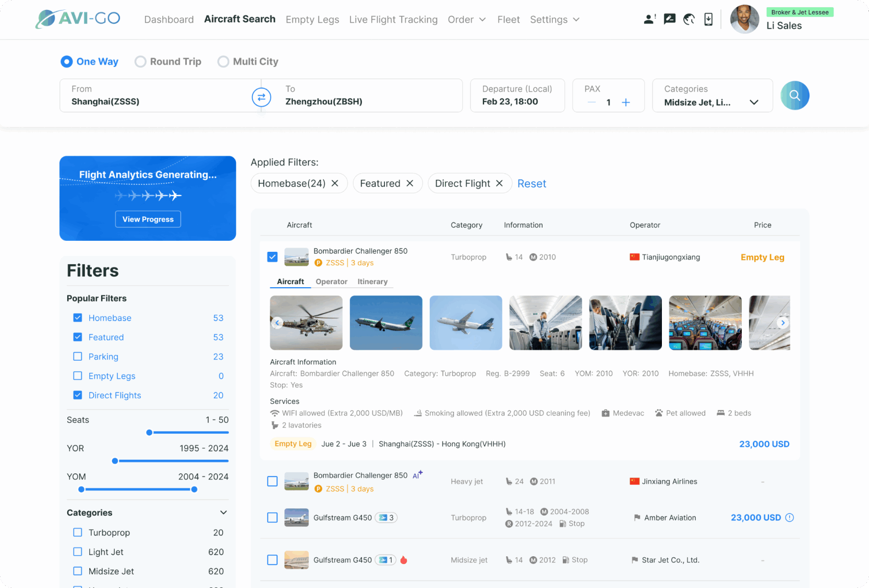Image resolution: width=869 pixels, height=588 pixels.
Task: Open Empty Legs page
Action: pos(312,19)
